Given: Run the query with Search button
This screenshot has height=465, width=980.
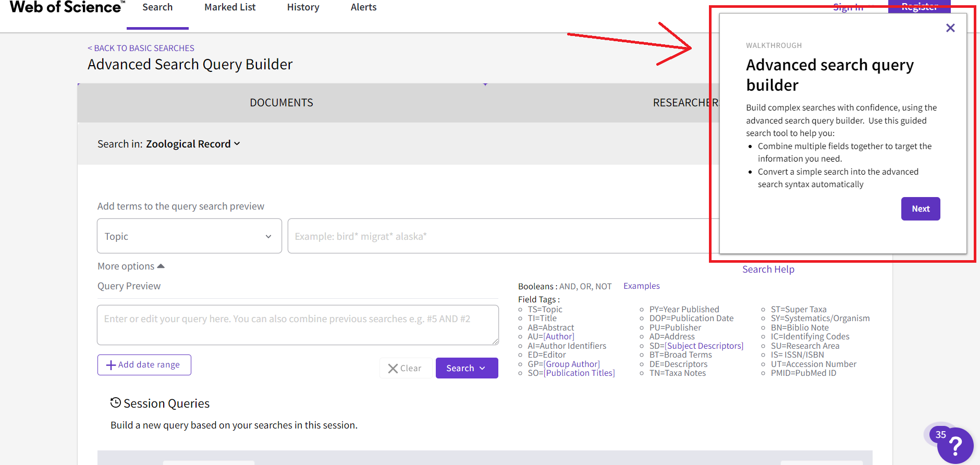Looking at the screenshot, I should point(467,368).
